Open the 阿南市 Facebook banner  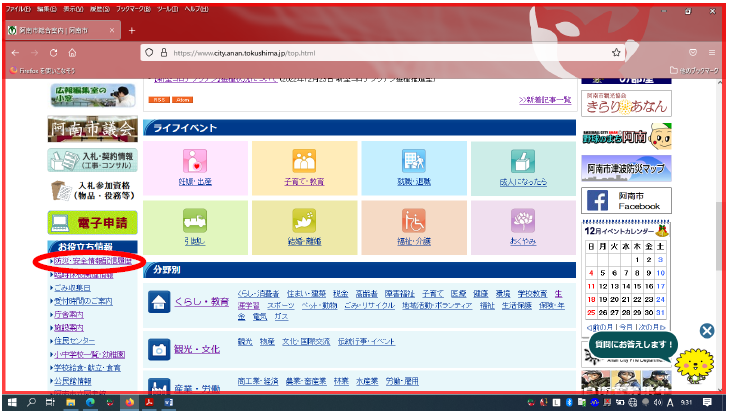click(626, 200)
